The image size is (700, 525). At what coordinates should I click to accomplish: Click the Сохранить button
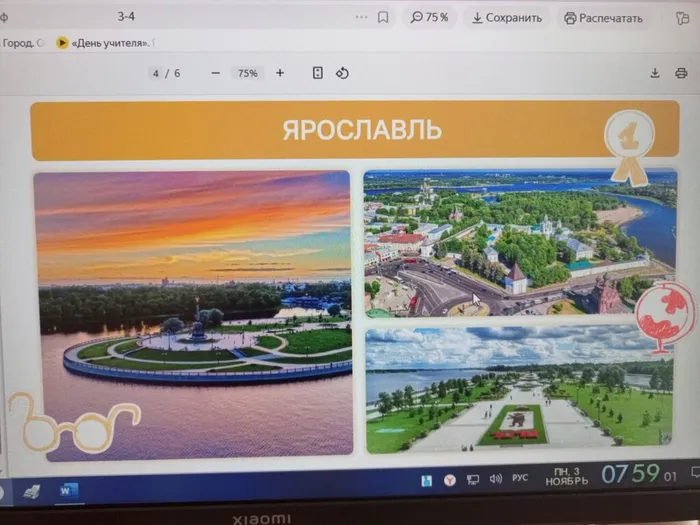click(x=507, y=17)
